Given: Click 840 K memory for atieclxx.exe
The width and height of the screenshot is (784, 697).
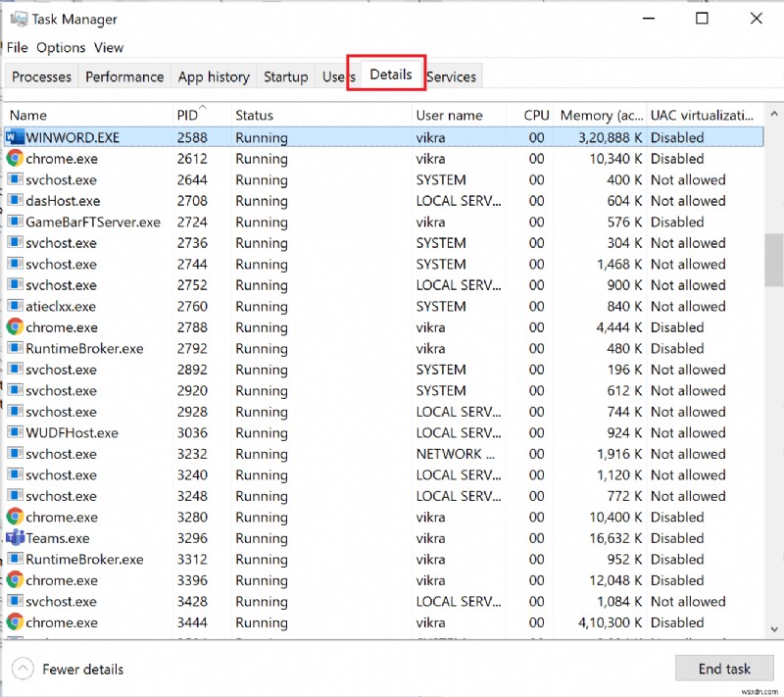Looking at the screenshot, I should pos(624,306).
